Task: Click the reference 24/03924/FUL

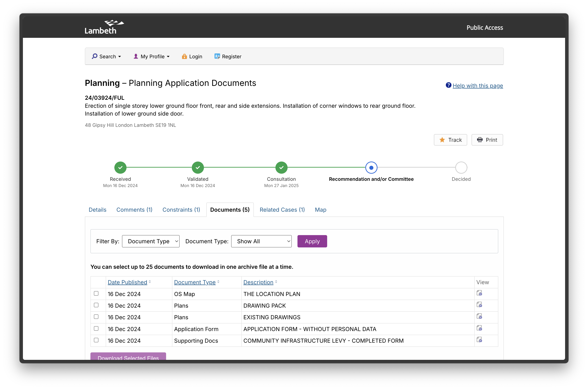Action: pos(104,98)
